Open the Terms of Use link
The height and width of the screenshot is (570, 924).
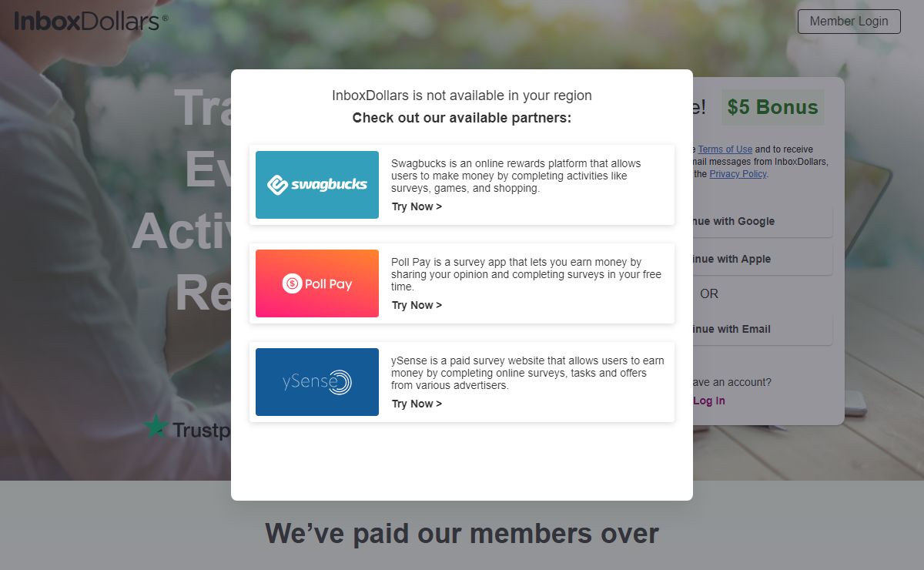click(725, 149)
